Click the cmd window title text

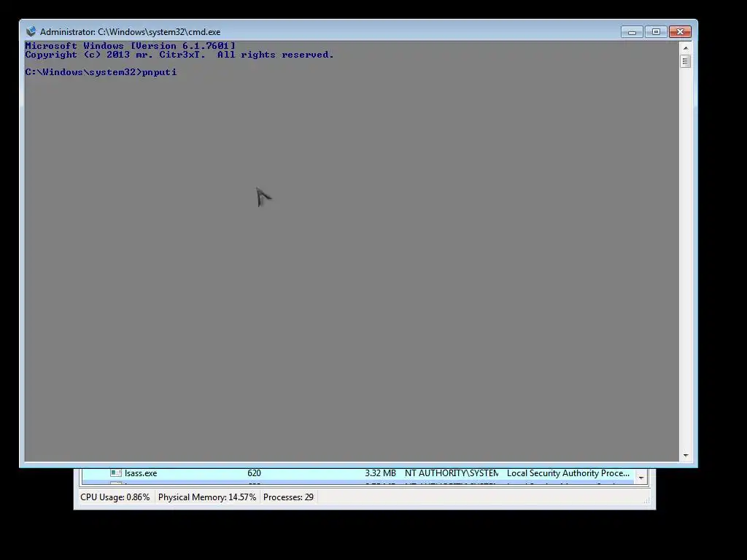click(130, 32)
